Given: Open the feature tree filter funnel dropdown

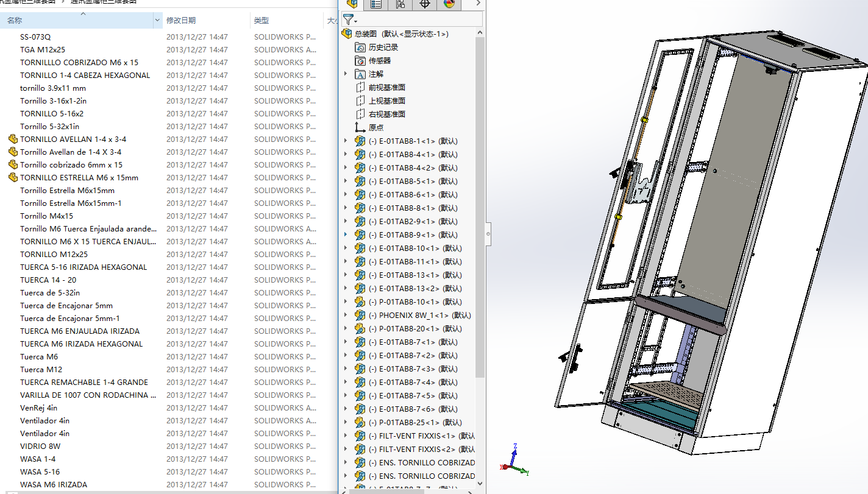Looking at the screenshot, I should click(x=350, y=19).
